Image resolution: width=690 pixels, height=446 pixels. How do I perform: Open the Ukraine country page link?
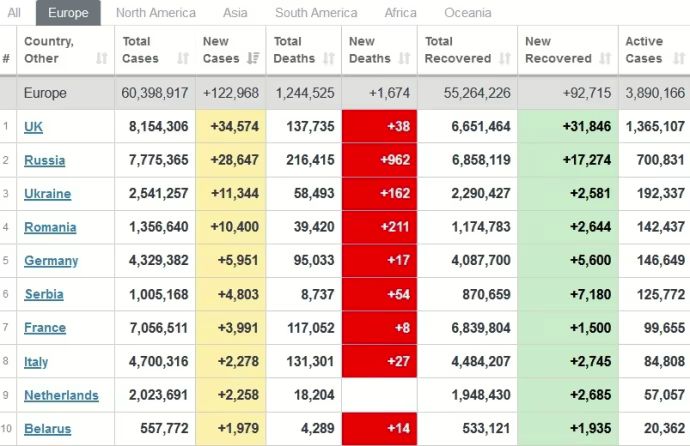tap(47, 194)
